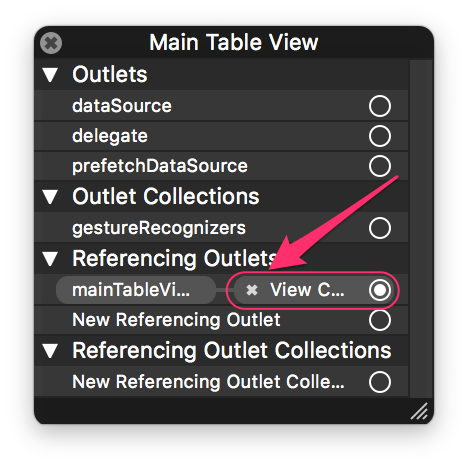Viewport: 468px width, 468px height.
Task: Select the mainTableVi... outlet pill
Action: click(x=136, y=290)
